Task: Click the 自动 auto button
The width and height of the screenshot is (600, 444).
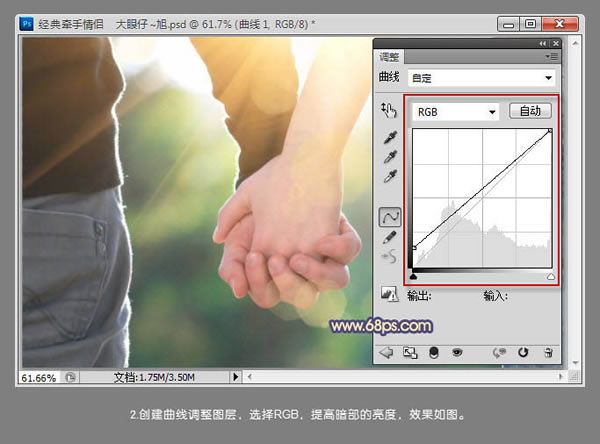Action: click(530, 111)
